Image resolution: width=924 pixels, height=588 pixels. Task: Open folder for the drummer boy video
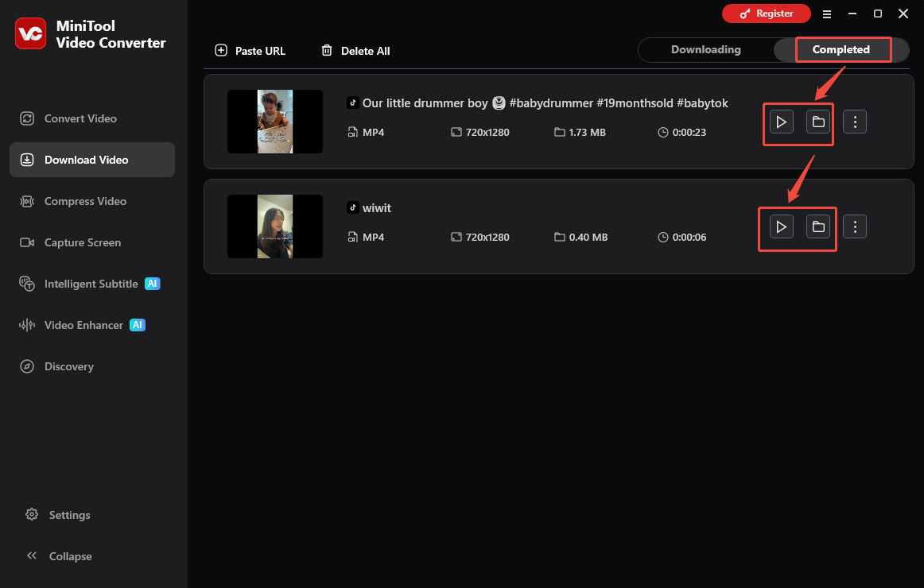[x=818, y=122]
